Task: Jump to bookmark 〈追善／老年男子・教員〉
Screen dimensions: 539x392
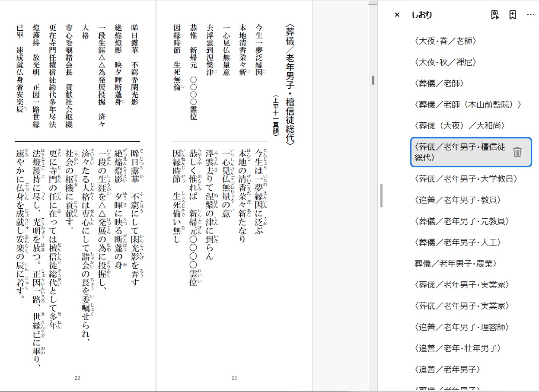Action: coord(458,200)
